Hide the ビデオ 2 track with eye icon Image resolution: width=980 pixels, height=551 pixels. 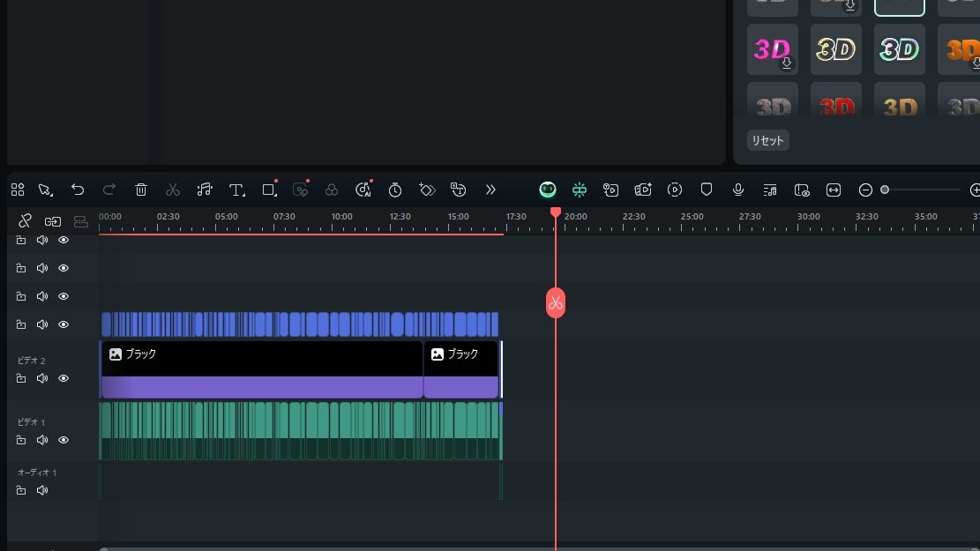[64, 378]
